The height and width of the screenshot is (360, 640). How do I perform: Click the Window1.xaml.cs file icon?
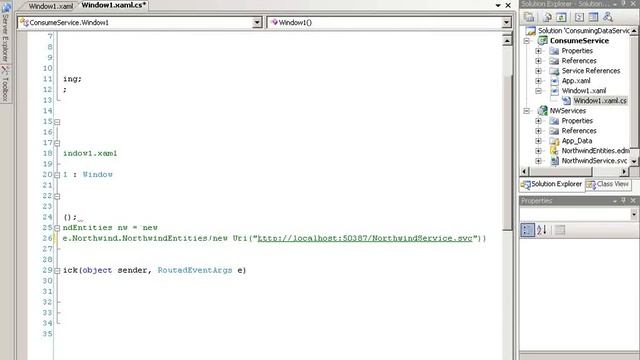click(x=566, y=100)
